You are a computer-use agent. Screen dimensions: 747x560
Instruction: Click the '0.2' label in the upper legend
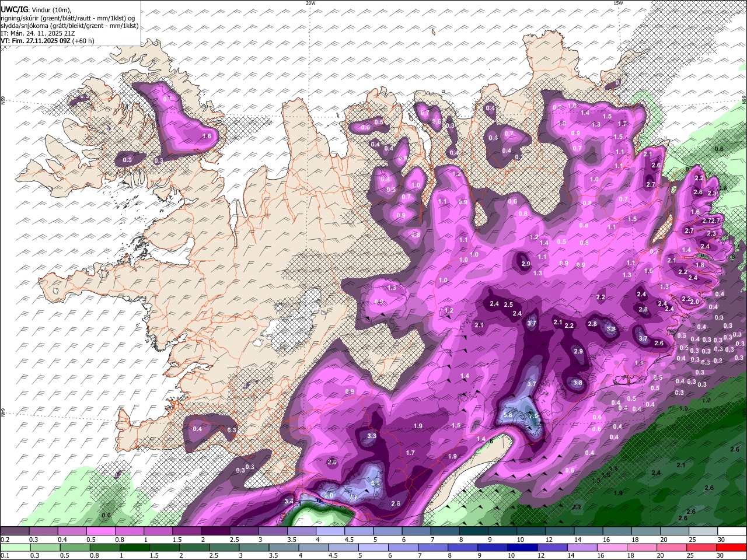point(4,540)
